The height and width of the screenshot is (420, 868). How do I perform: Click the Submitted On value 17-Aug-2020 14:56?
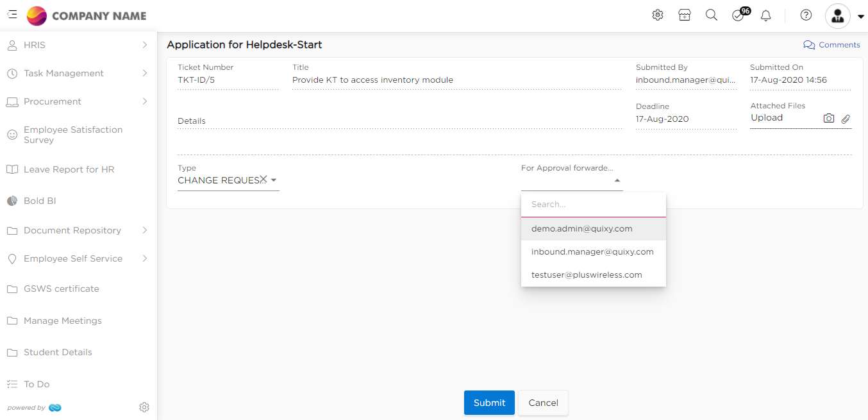coord(789,80)
